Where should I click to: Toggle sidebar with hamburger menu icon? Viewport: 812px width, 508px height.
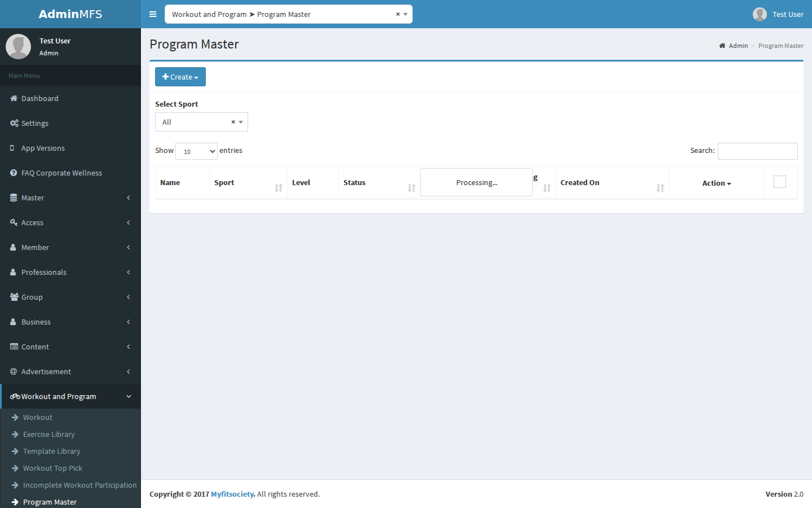coord(153,14)
